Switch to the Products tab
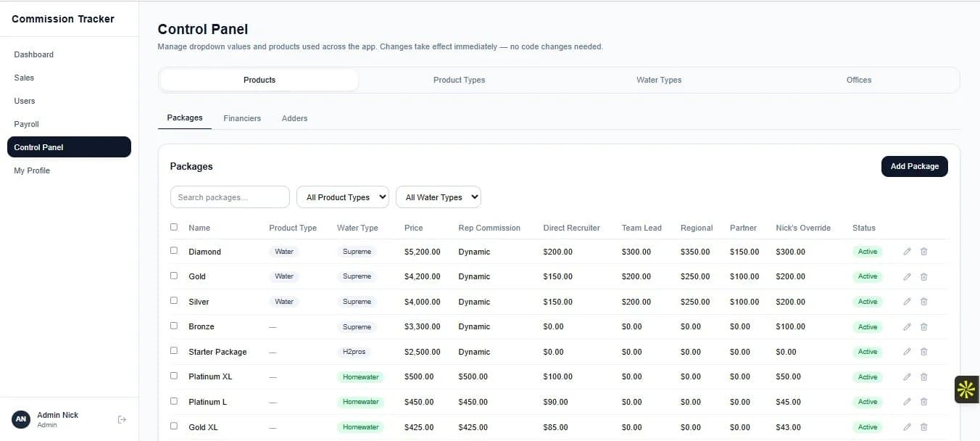The image size is (980, 441). (259, 80)
